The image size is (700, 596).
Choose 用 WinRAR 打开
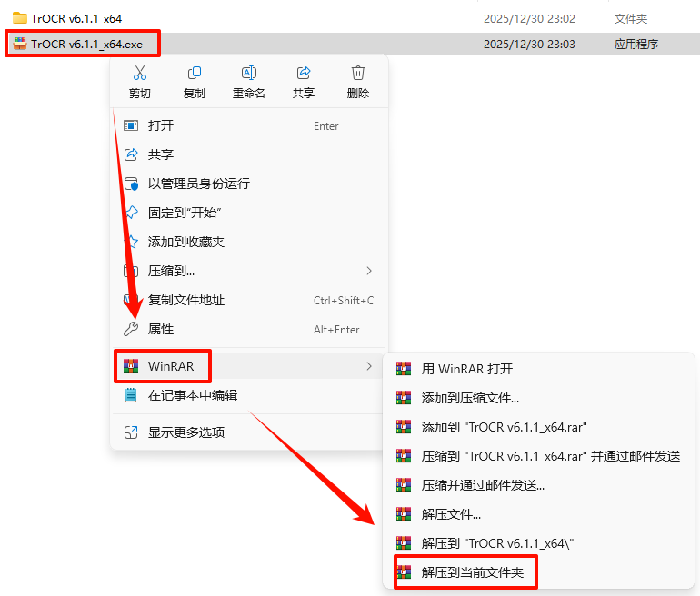(x=538, y=369)
